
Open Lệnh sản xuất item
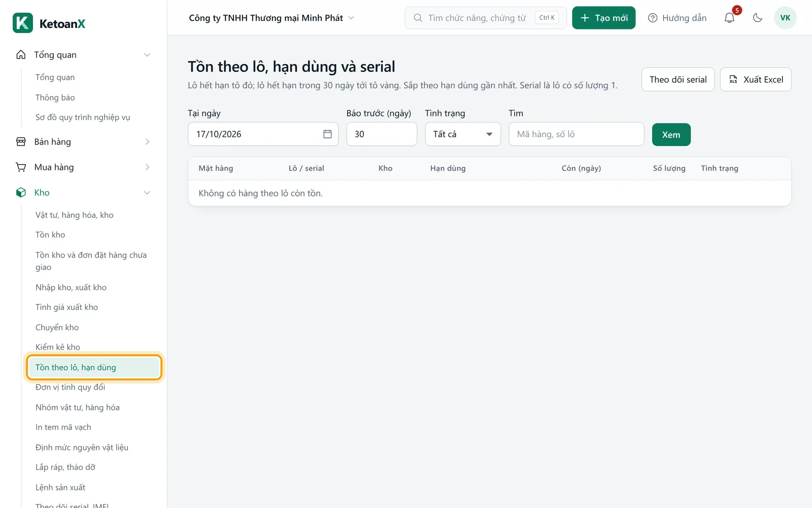60,488
